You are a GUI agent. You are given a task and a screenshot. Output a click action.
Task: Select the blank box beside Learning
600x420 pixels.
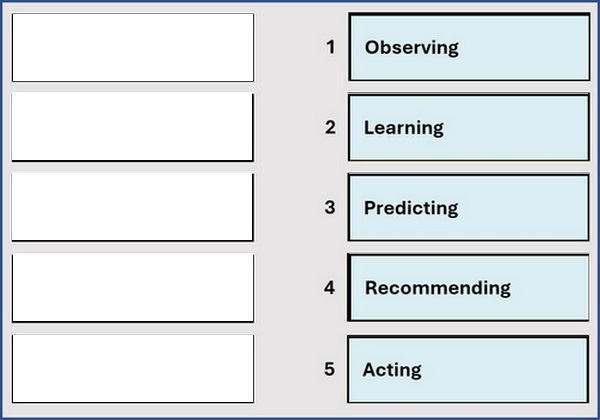tap(133, 127)
